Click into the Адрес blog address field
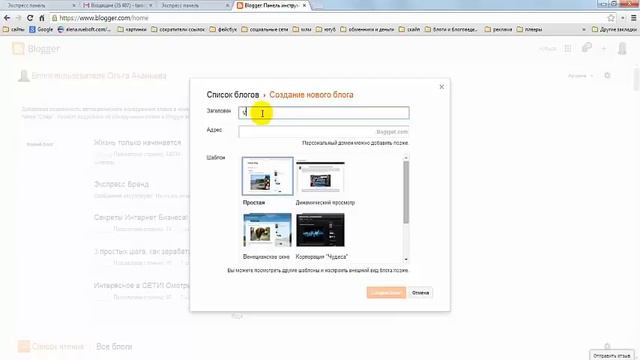The image size is (640, 360). point(324,132)
